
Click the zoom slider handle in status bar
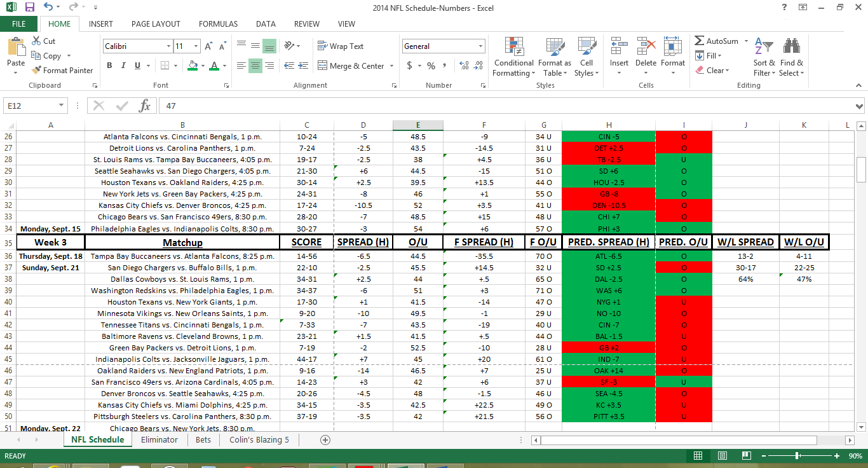coord(797,456)
